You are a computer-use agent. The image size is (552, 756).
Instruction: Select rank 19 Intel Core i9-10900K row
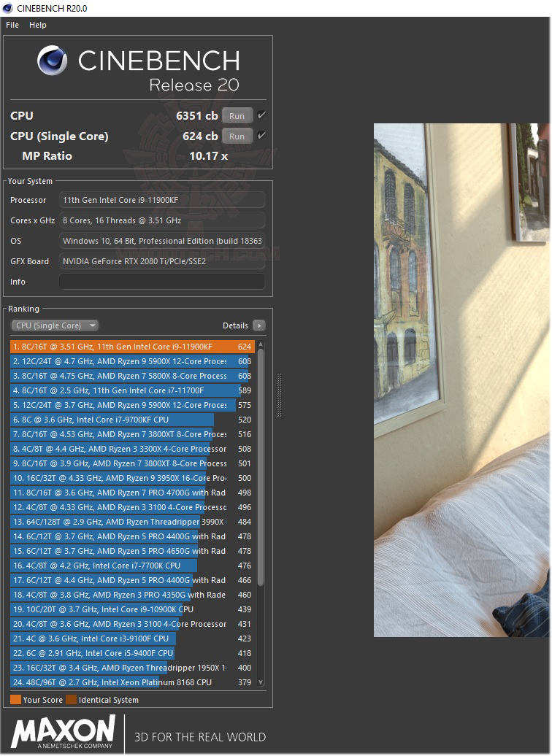click(132, 609)
